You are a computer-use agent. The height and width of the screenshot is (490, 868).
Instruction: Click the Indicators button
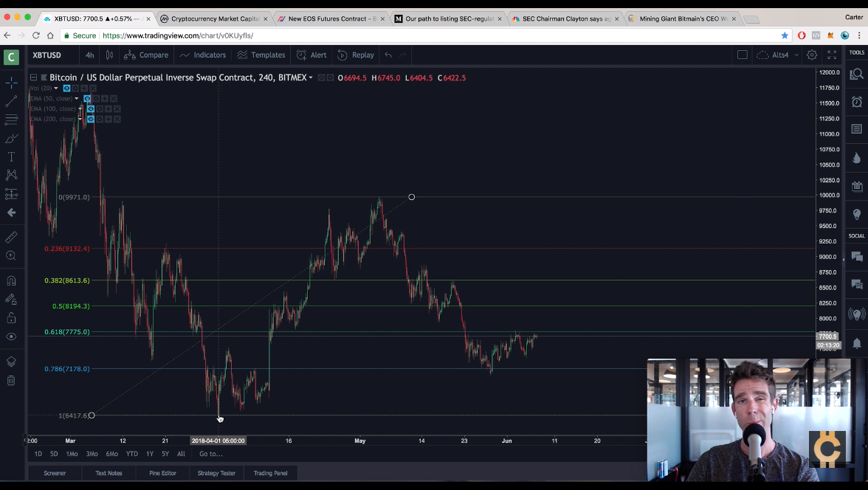[x=203, y=55]
